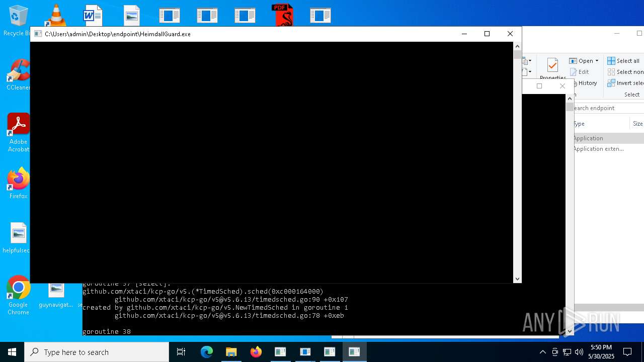Open the notification center icon
The image size is (644, 362).
(x=627, y=352)
